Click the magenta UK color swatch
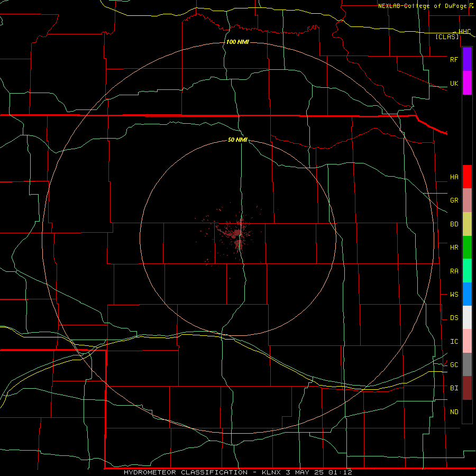 click(x=467, y=83)
